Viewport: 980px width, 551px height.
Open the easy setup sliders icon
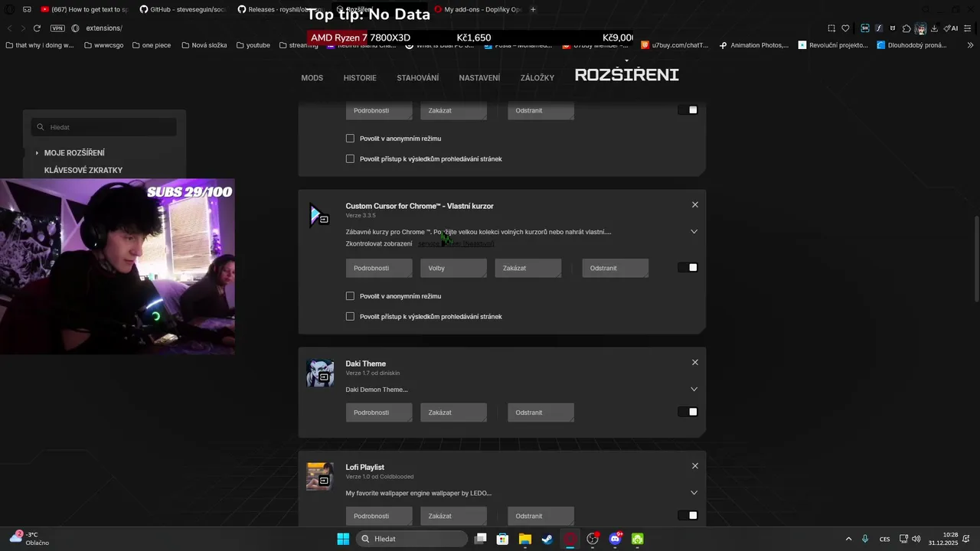tap(968, 28)
